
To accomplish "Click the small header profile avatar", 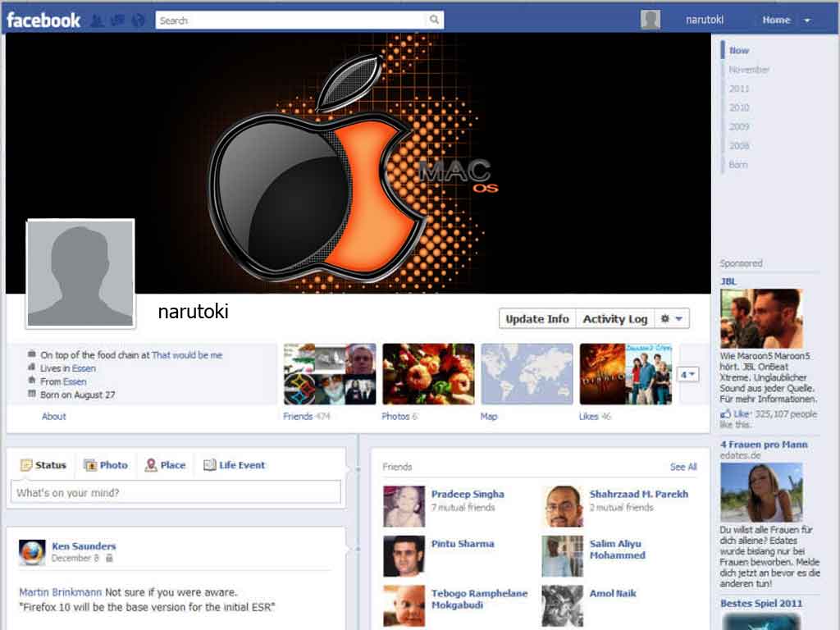I will click(x=651, y=20).
